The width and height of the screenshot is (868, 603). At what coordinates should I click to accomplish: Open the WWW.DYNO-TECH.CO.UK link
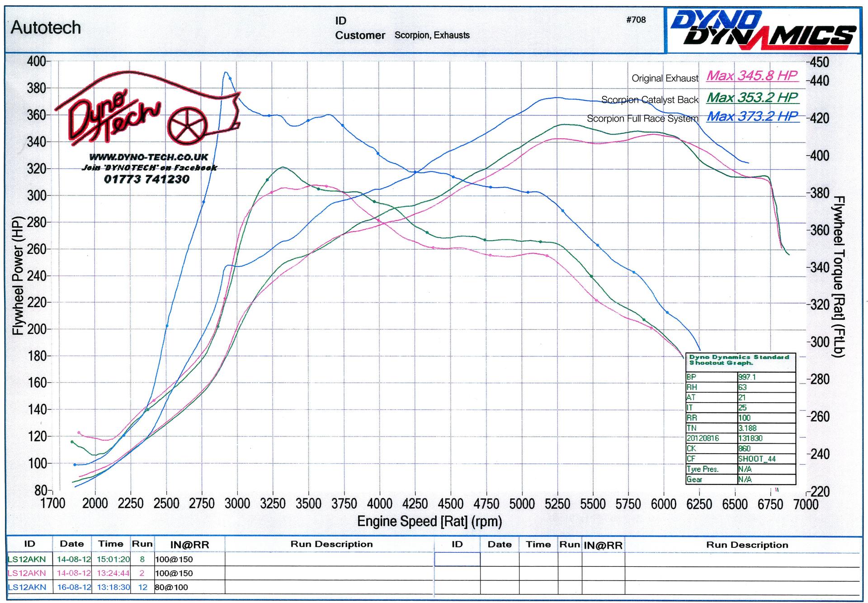click(x=149, y=157)
